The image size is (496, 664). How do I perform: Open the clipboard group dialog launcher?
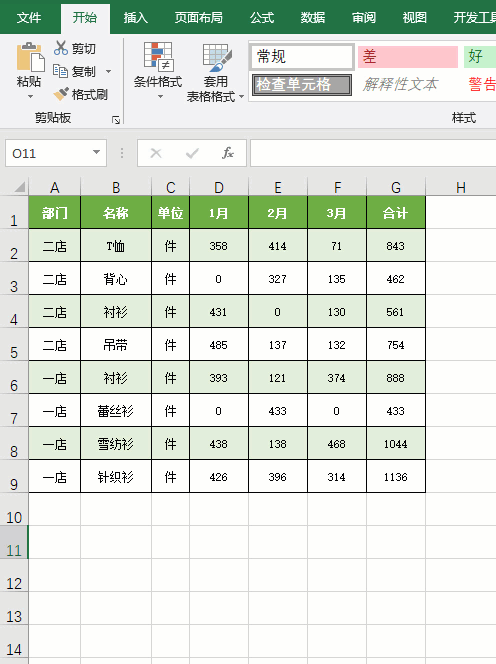tap(116, 120)
